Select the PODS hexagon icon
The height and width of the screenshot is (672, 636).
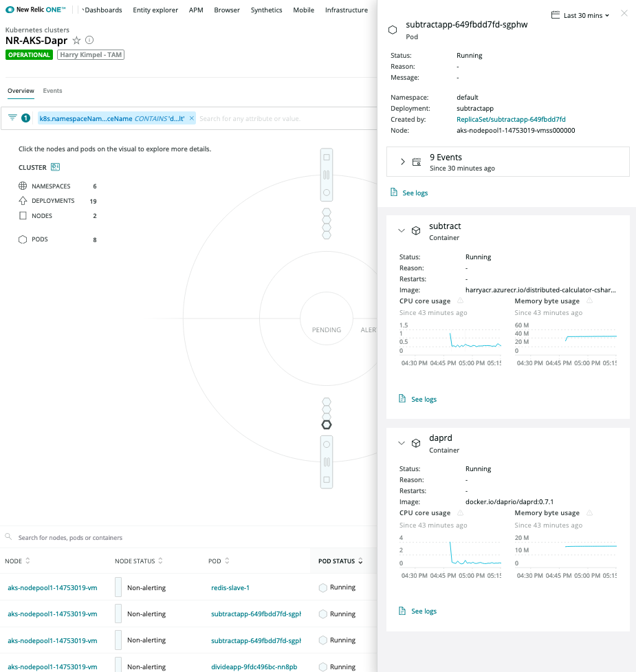point(22,239)
